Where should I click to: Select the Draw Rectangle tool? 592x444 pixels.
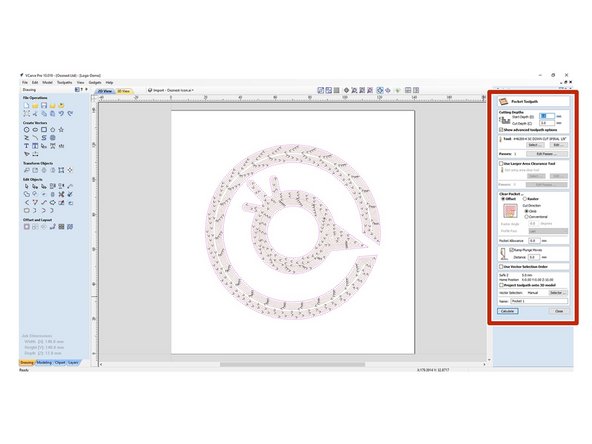tap(44, 130)
